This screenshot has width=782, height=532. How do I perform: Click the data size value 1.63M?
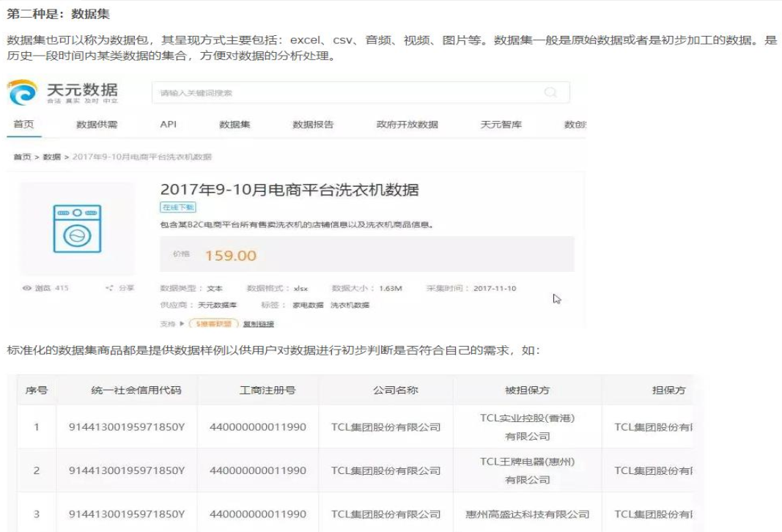click(391, 288)
